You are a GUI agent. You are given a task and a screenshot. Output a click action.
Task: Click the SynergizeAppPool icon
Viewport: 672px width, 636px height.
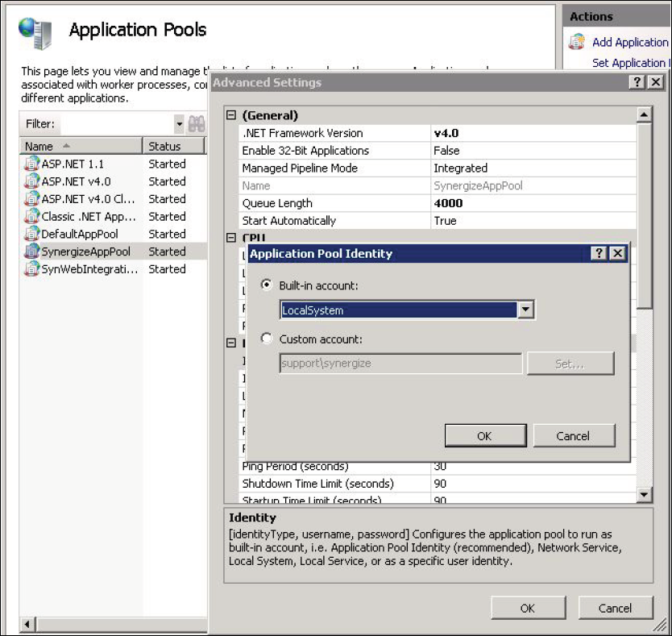point(31,251)
